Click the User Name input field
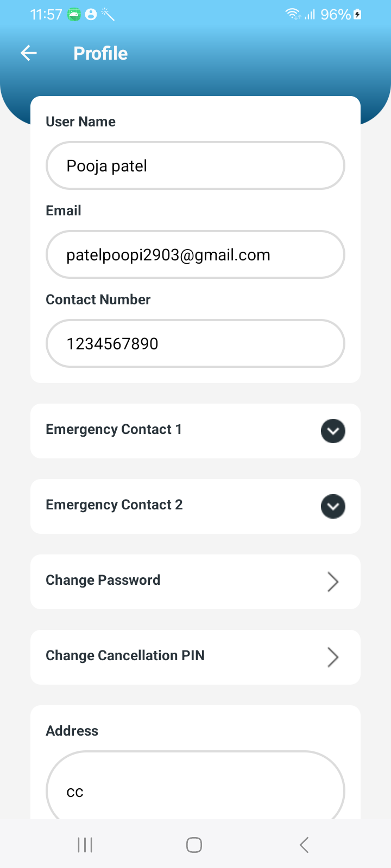The width and height of the screenshot is (391, 868). [x=195, y=166]
